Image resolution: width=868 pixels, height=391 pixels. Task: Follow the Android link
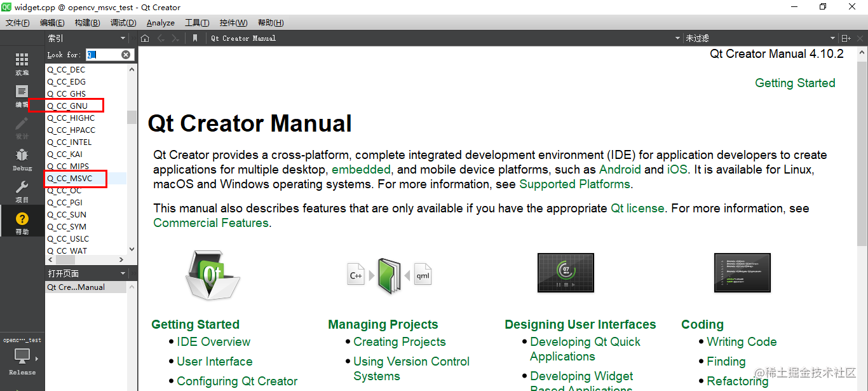(620, 170)
